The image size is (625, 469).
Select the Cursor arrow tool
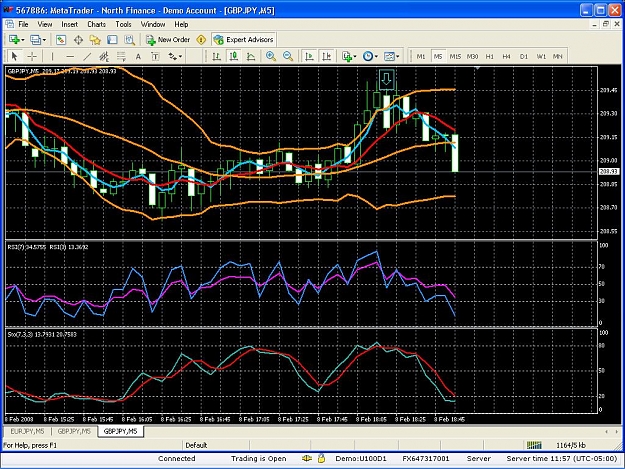pyautogui.click(x=15, y=56)
